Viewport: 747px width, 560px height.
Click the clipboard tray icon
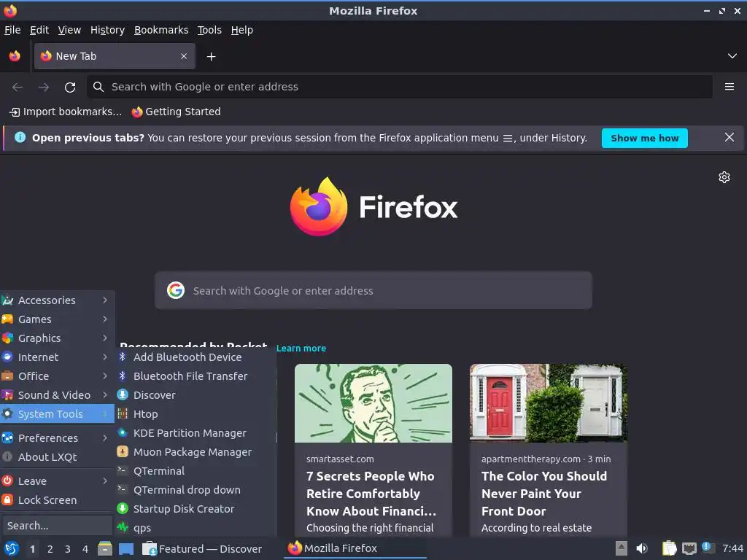[x=669, y=548]
